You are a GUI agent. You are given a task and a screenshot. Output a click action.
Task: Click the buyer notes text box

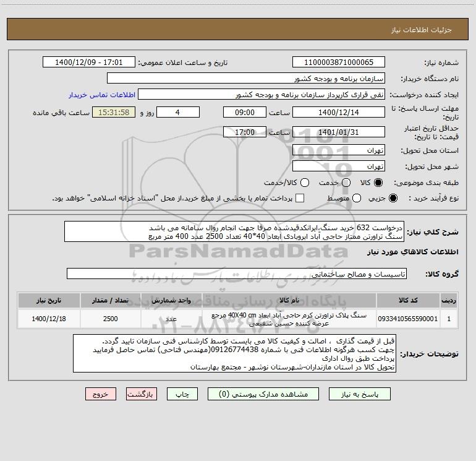click(235, 353)
